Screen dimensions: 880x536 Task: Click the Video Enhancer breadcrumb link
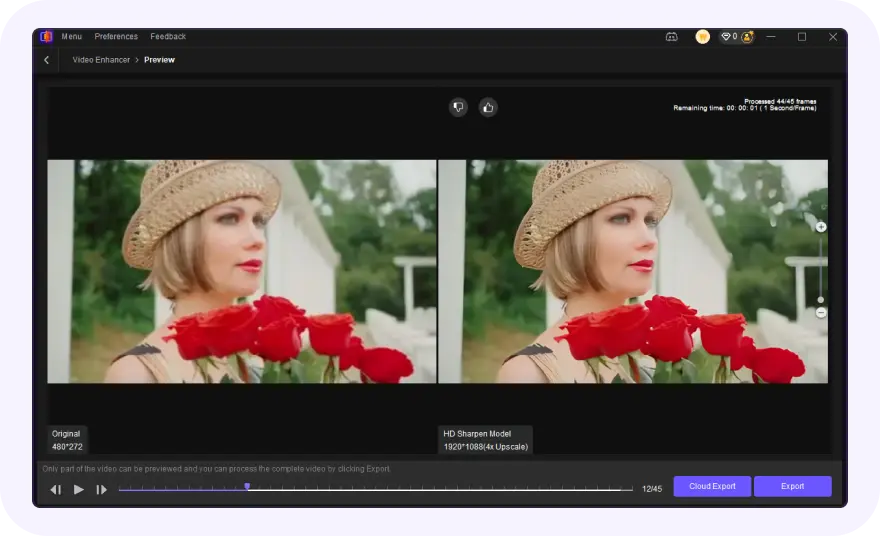coord(101,60)
